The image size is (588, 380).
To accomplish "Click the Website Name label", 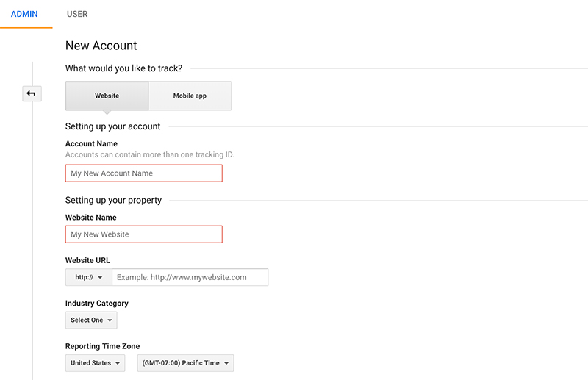I will pyautogui.click(x=90, y=218).
